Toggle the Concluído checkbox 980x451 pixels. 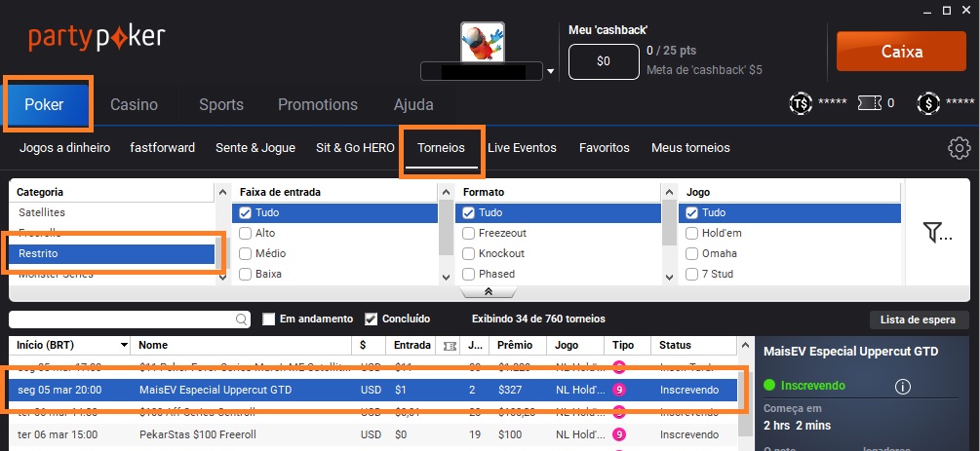(x=371, y=319)
